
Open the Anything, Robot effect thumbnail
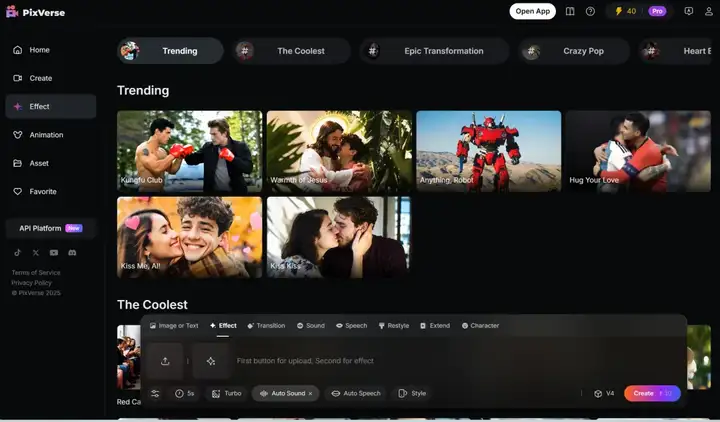[x=489, y=151]
